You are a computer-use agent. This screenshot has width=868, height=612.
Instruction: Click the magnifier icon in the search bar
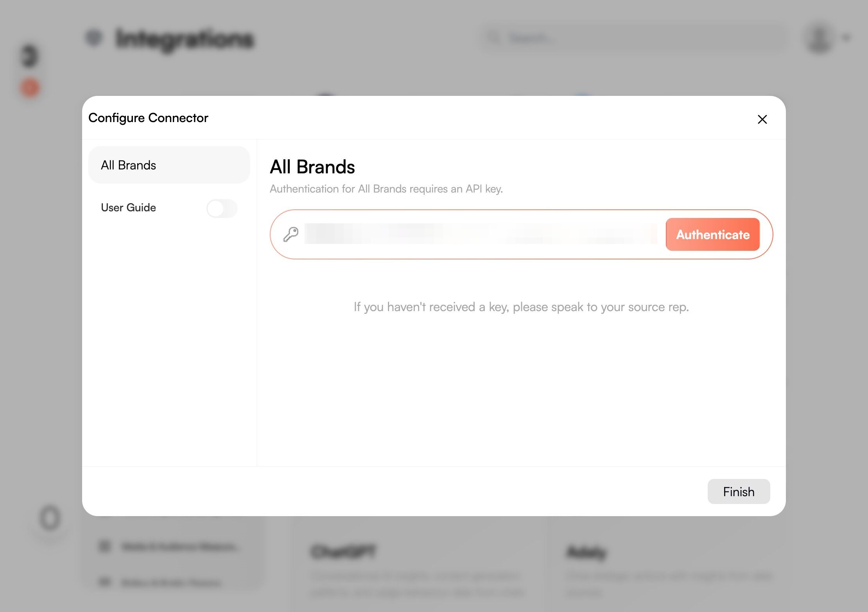[x=494, y=38]
